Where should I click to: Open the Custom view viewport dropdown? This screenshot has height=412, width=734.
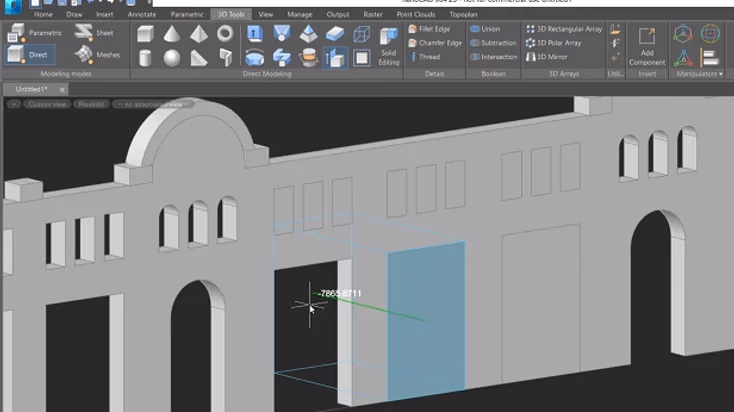(47, 104)
